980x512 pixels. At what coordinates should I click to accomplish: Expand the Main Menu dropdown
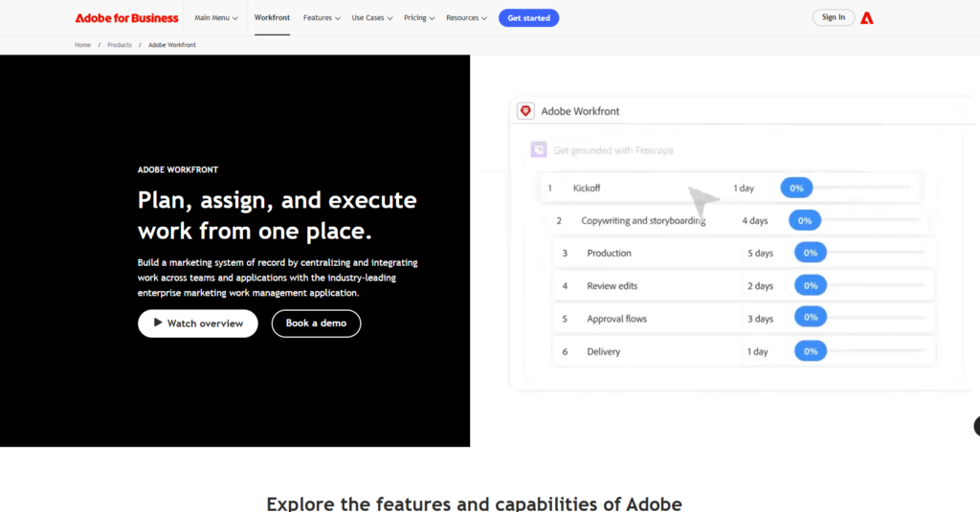(216, 18)
